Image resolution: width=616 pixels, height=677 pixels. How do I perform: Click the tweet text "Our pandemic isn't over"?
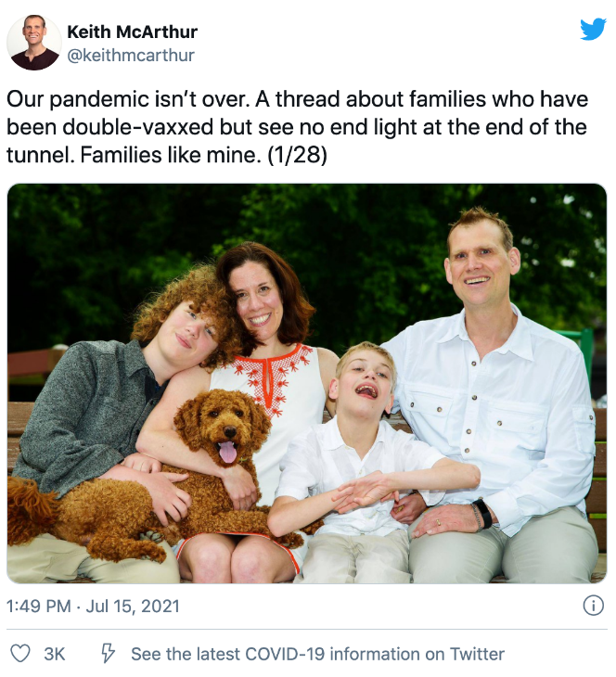128,99
